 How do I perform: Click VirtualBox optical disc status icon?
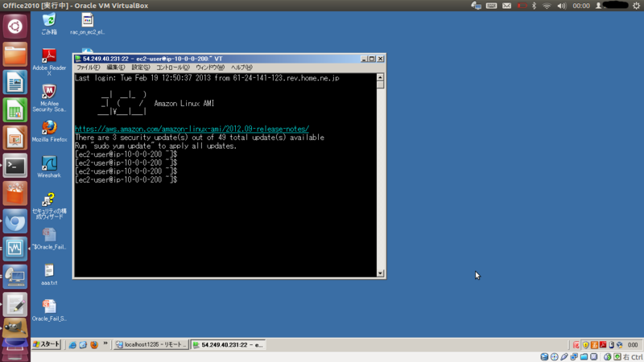pyautogui.click(x=555, y=356)
